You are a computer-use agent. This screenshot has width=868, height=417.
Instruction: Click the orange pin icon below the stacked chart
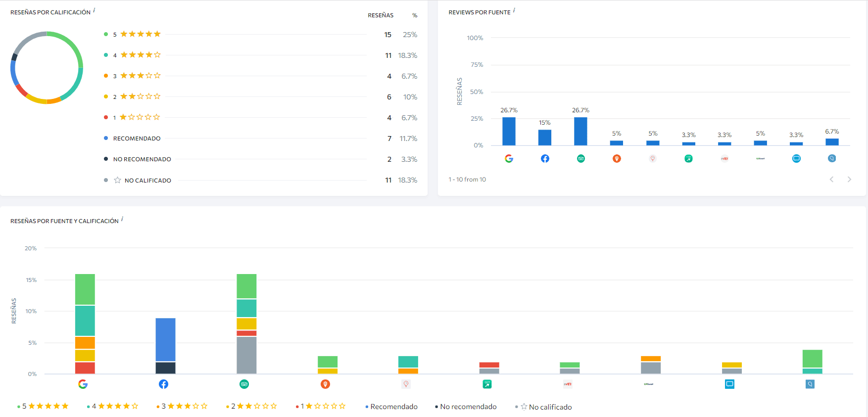[325, 384]
